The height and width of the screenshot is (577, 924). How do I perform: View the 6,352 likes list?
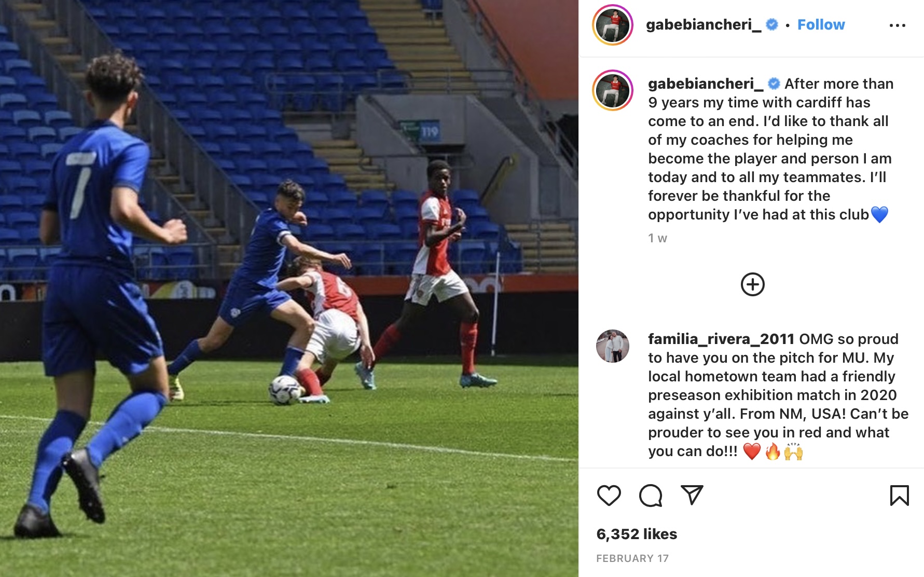coord(637,534)
